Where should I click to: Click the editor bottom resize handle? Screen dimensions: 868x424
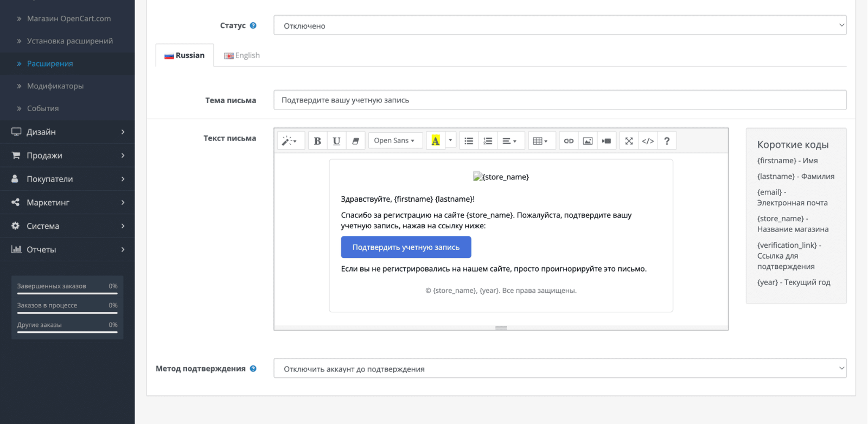(x=501, y=328)
